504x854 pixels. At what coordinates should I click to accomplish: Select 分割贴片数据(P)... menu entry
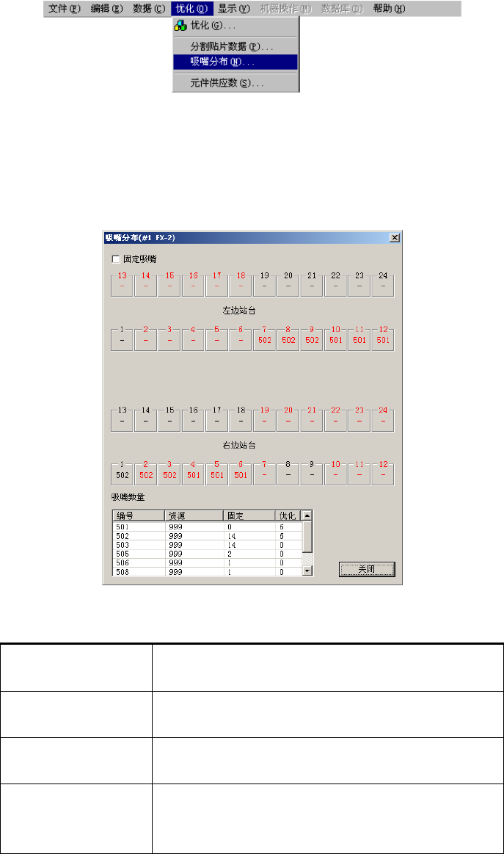(x=235, y=47)
